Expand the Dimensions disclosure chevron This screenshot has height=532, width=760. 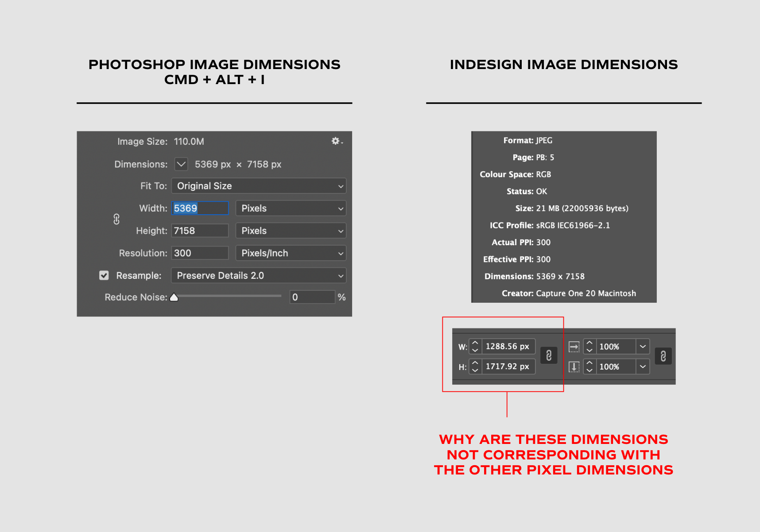point(181,164)
